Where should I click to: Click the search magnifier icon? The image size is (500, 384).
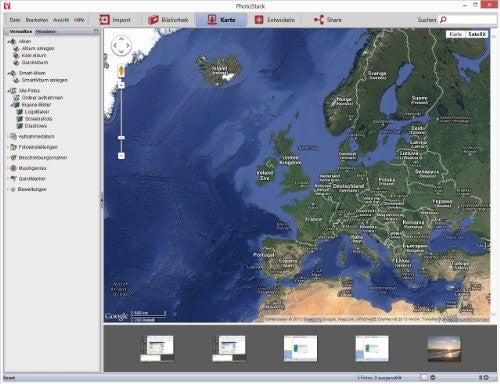click(443, 20)
